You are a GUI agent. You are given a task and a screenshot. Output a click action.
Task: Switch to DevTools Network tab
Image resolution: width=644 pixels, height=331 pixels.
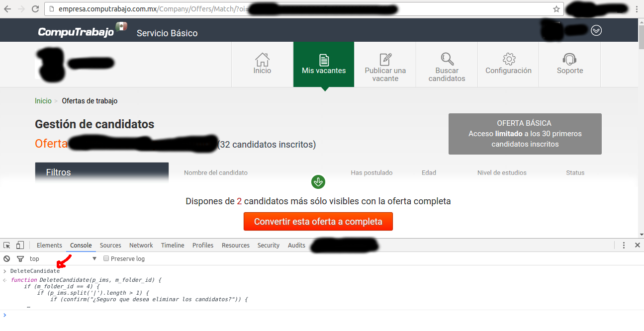coord(141,245)
